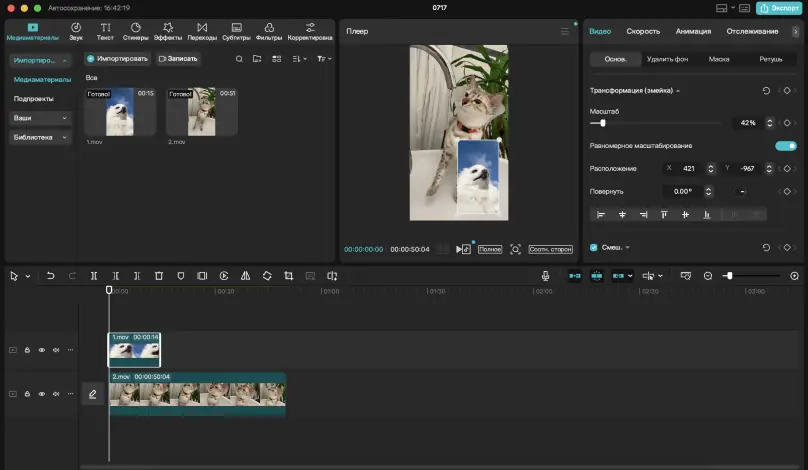Switch media grid view icon
Screen dimensions: 808x470
[277, 59]
